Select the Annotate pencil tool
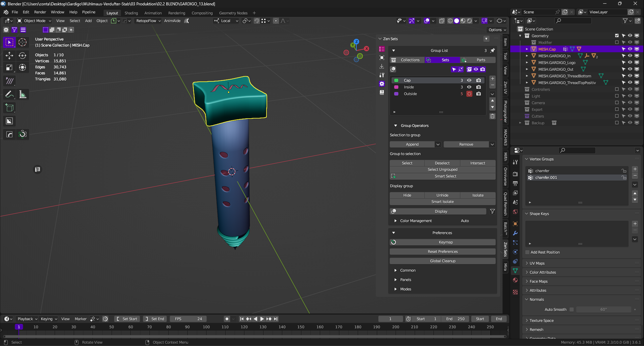Screen dimensions: 644x346 tap(9, 95)
